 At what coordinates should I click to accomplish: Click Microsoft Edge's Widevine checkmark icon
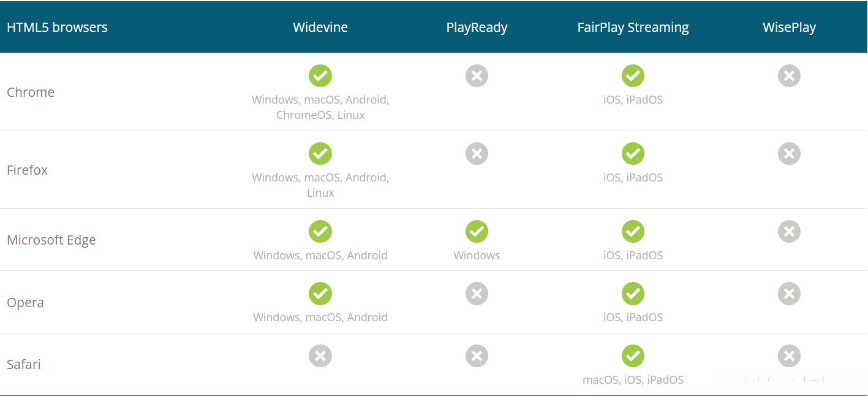320,232
